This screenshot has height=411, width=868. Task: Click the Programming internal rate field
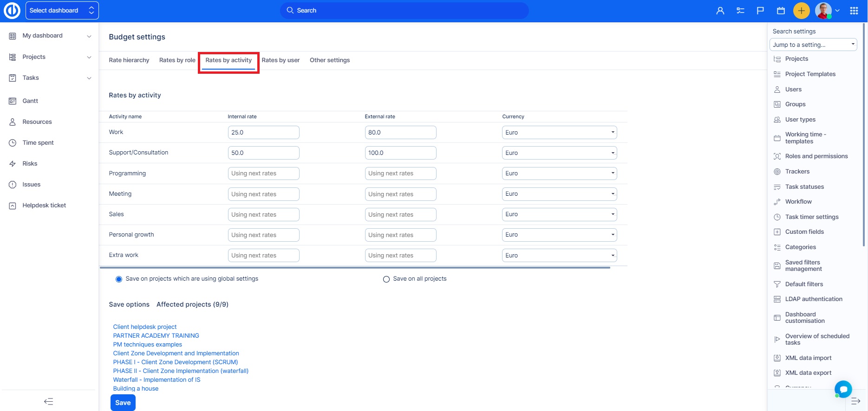click(263, 173)
